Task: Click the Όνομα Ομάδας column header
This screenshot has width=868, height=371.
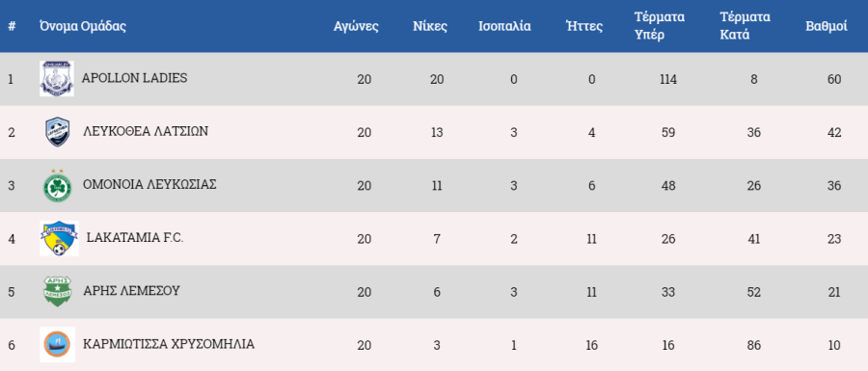Action: click(83, 26)
